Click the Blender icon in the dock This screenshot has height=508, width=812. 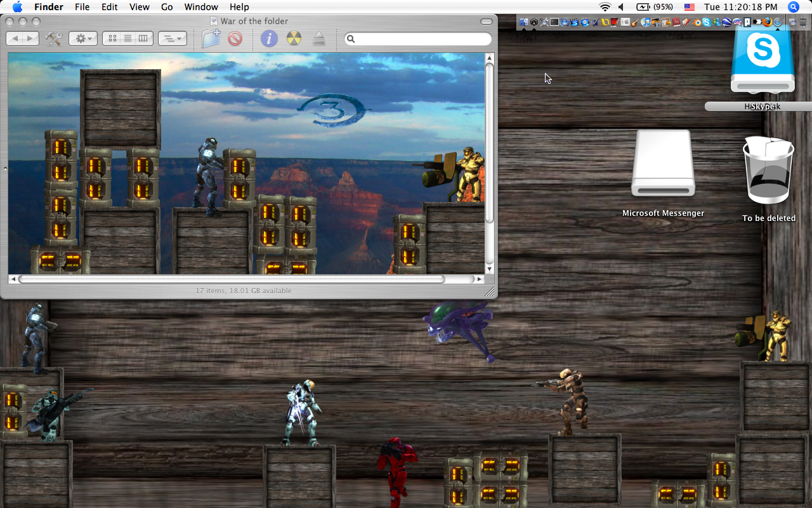point(697,22)
